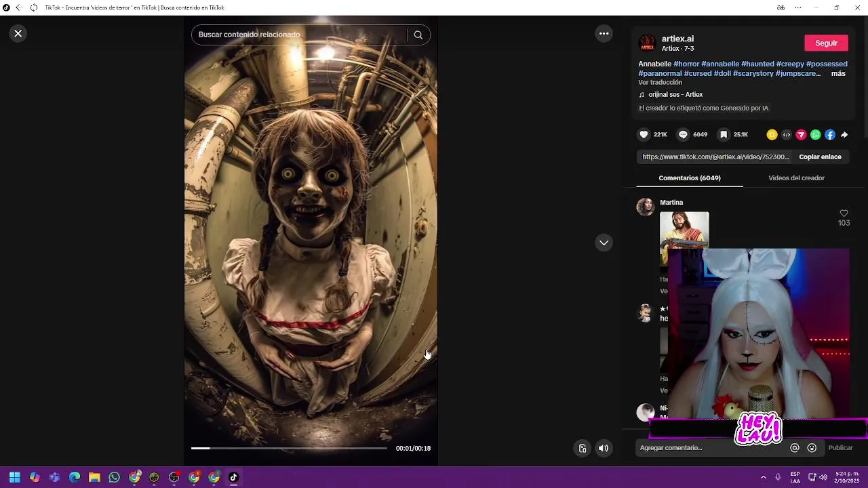Open the three-dots video options menu
Image resolution: width=868 pixels, height=488 pixels.
(604, 33)
